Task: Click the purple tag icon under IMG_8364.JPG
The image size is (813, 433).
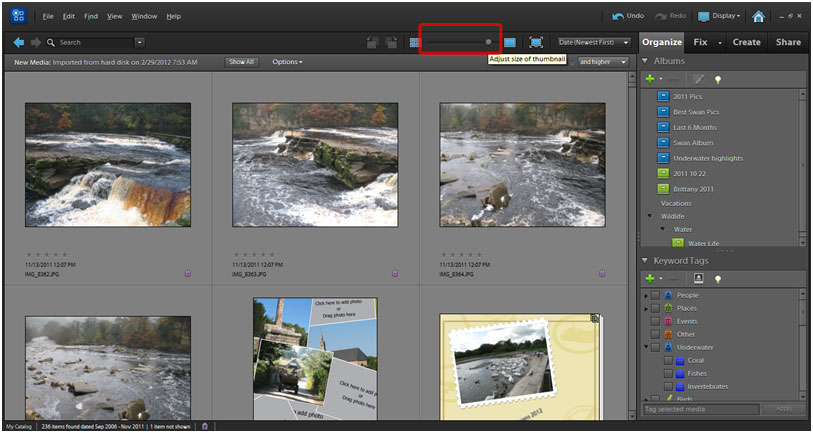Action: 602,273
